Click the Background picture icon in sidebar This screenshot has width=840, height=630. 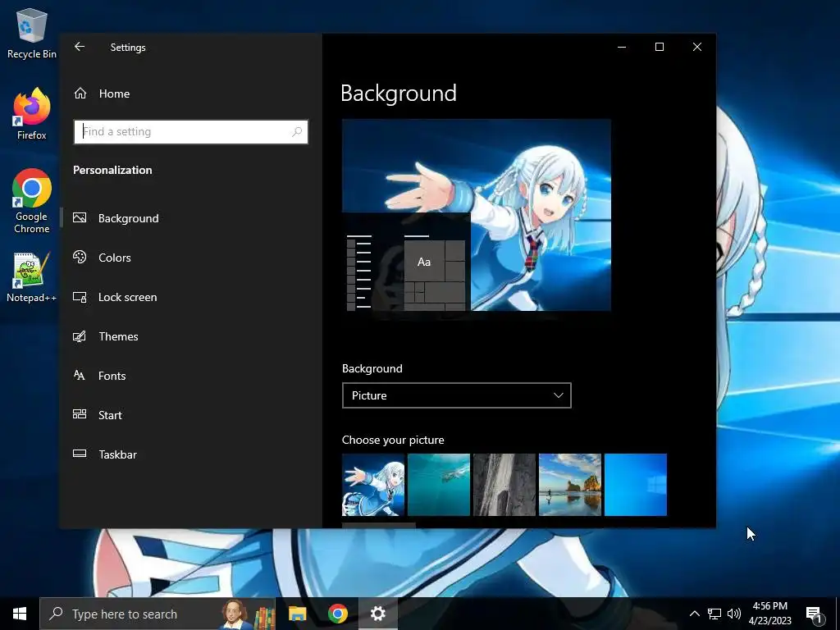point(80,217)
